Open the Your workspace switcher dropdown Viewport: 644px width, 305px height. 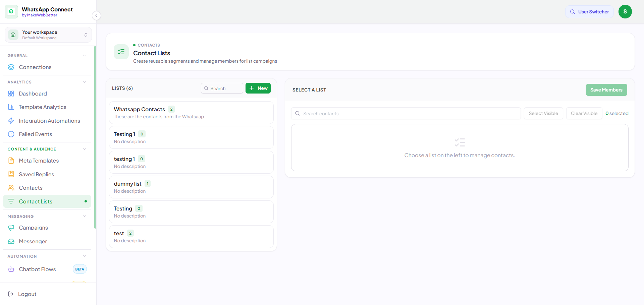(48, 35)
